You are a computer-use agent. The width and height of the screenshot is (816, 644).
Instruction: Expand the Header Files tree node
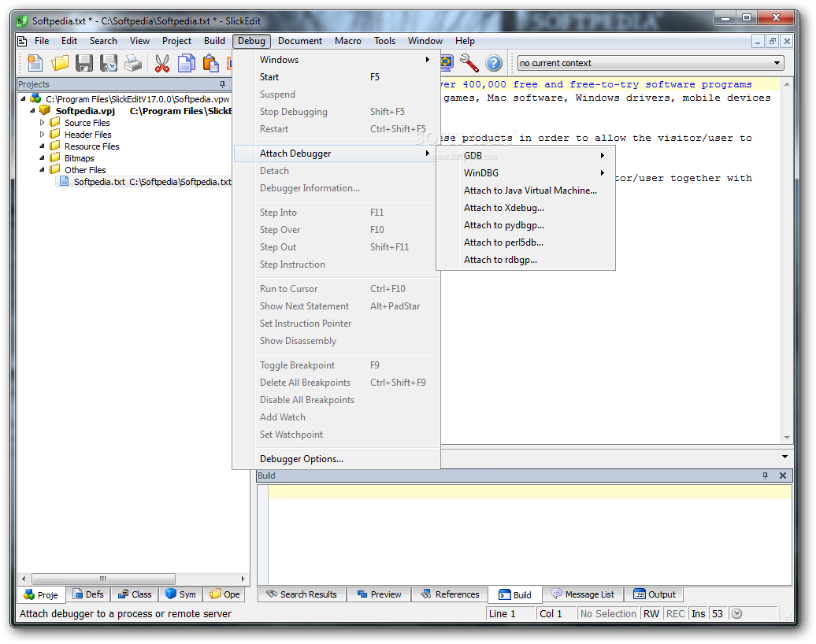coord(43,134)
